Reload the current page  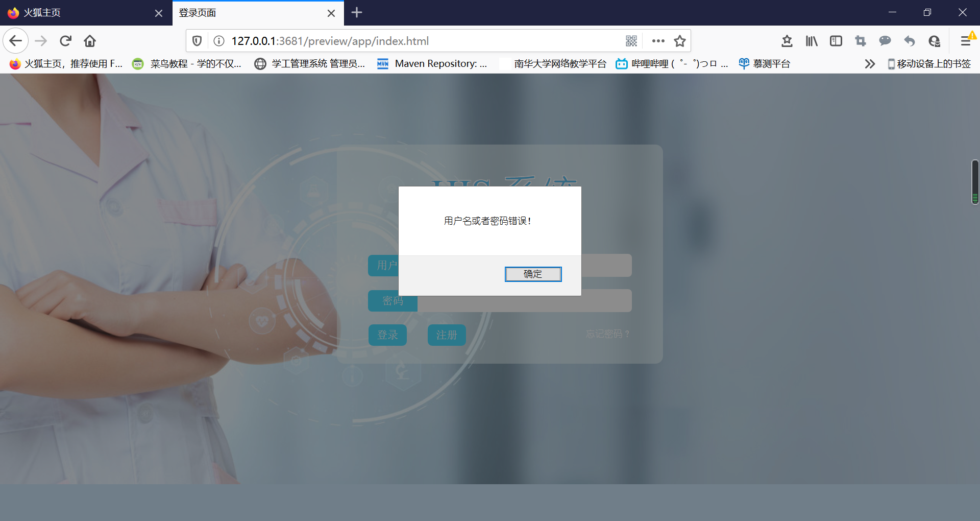(x=65, y=41)
